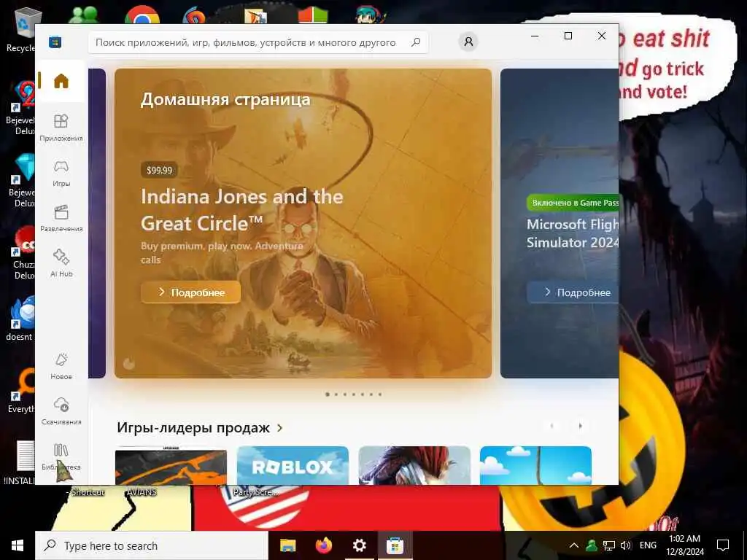Open the Библиотека (Library) section

tap(61, 456)
